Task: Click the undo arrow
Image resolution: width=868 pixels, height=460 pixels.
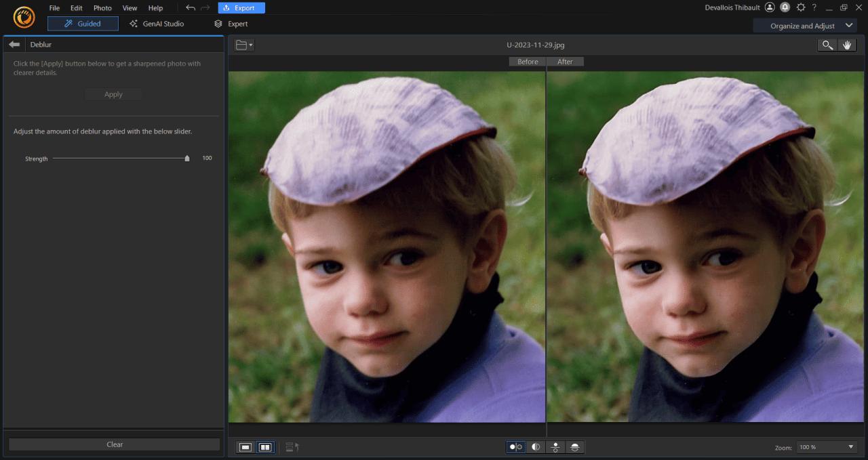Action: click(190, 8)
